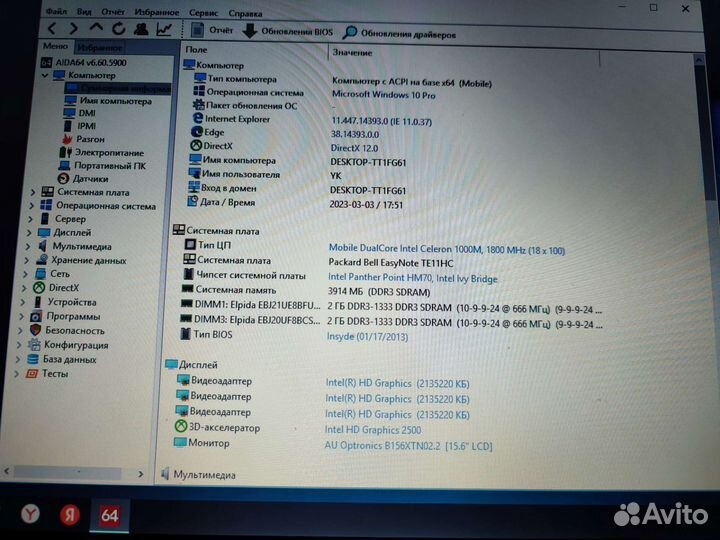This screenshot has width=720, height=540.
Task: Open the Файл menu
Action: 56,11
